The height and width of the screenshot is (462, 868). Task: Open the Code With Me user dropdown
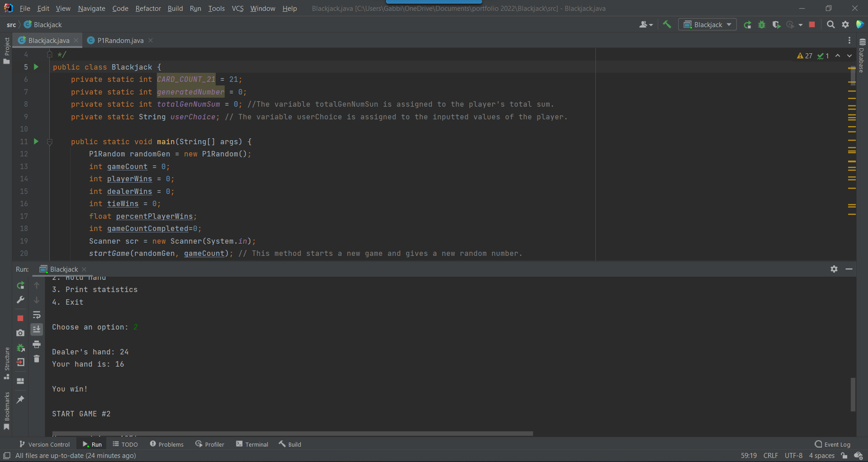646,25
